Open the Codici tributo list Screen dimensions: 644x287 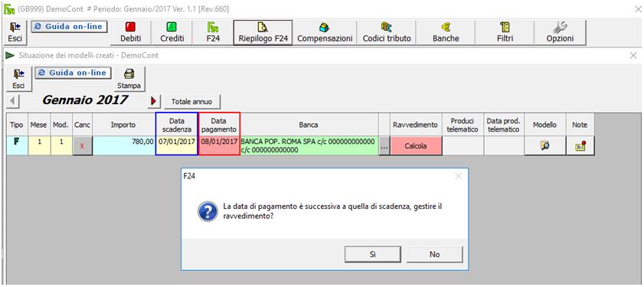click(386, 32)
